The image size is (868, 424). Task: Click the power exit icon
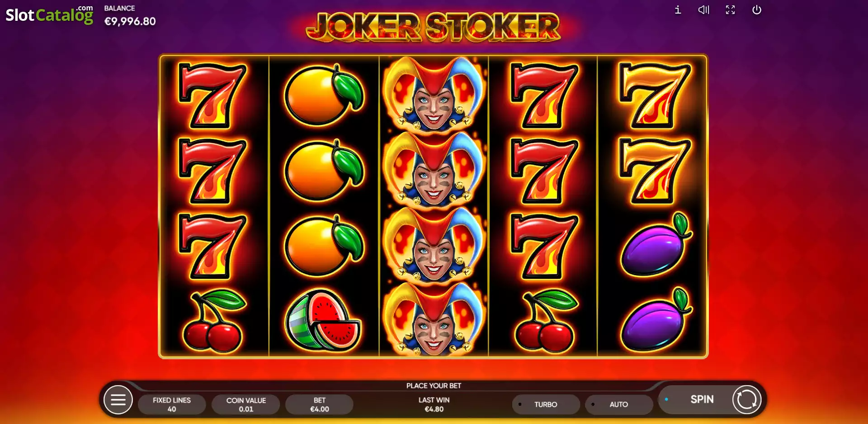click(x=757, y=10)
